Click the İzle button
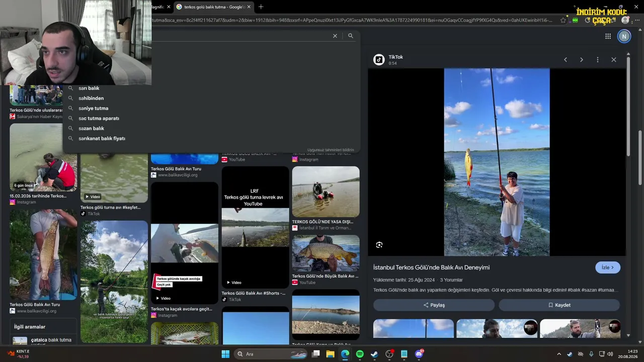The image size is (644, 362). coord(608,267)
